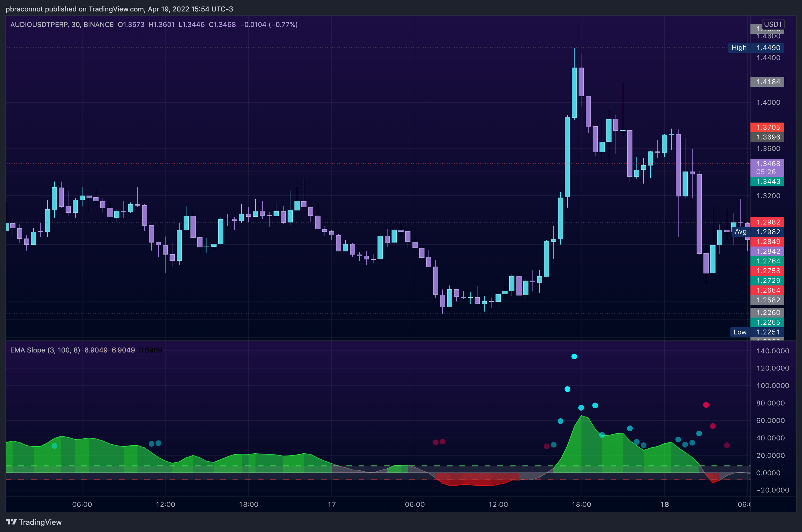Viewport: 802px width, 532px height.
Task: Click the TradingView logo at the bottom
Action: pyautogui.click(x=34, y=522)
